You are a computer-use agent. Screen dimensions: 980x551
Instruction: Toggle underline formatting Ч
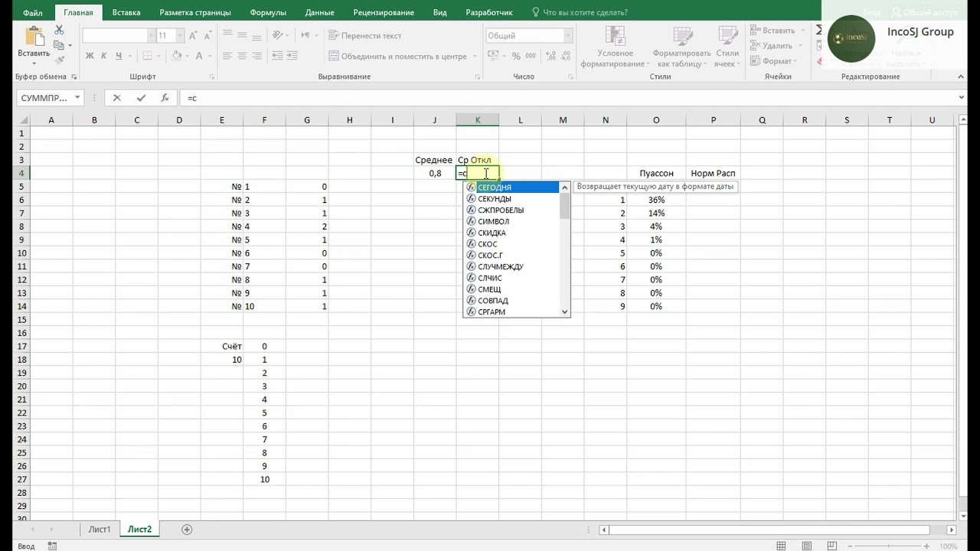click(119, 56)
